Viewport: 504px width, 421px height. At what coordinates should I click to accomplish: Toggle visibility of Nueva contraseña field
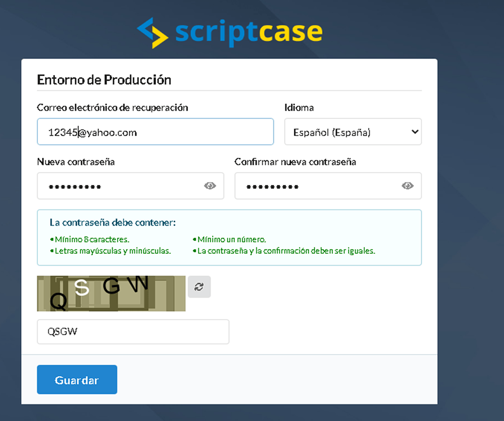tap(210, 186)
